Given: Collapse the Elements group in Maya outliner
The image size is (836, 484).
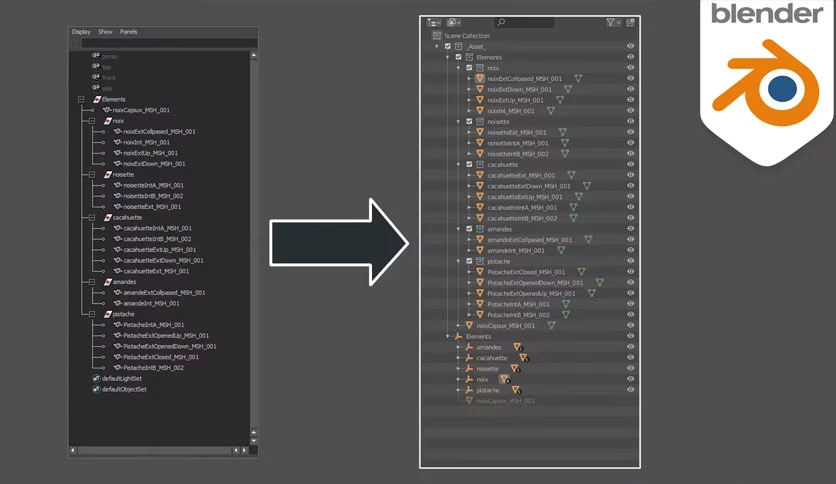Looking at the screenshot, I should tap(81, 99).
